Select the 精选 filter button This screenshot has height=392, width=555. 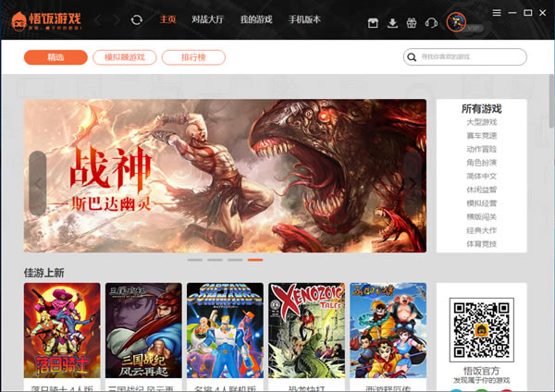[55, 57]
